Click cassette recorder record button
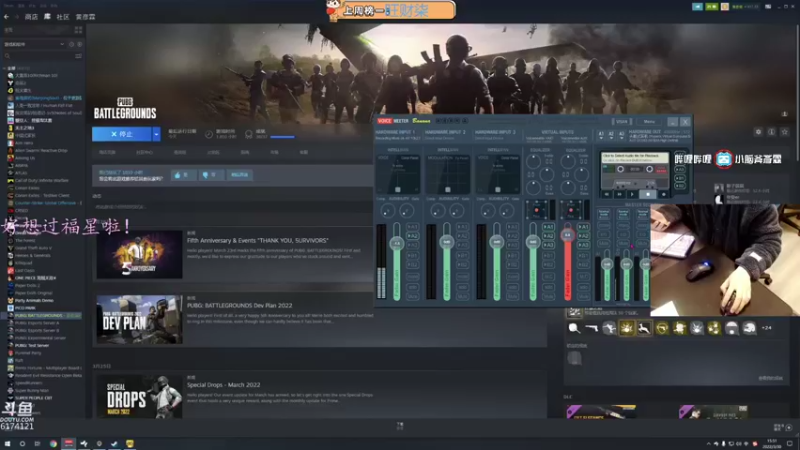 pos(663,194)
